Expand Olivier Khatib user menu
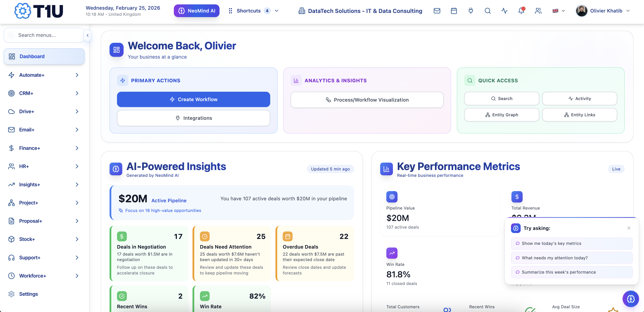644x312 pixels. tap(603, 11)
